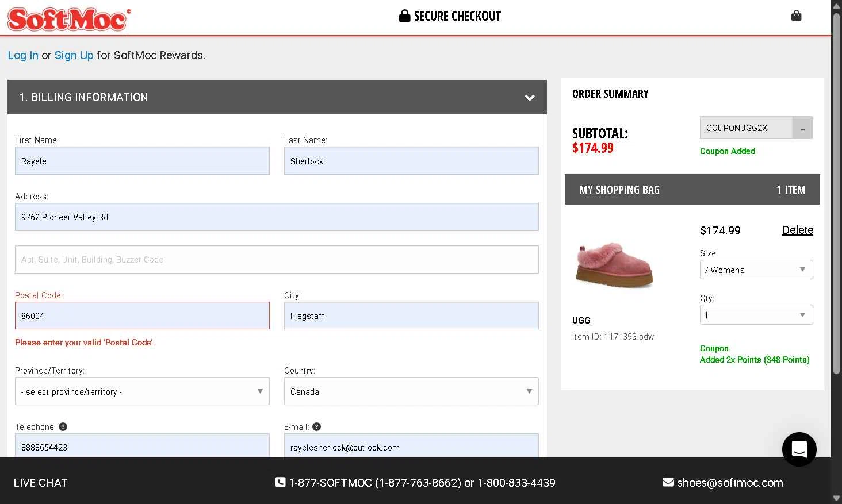Click the Item ID 1171393-pdw text
This screenshot has height=504, width=842.
point(613,337)
